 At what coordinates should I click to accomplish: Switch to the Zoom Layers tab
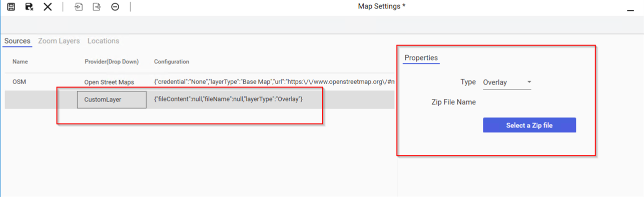(x=59, y=41)
